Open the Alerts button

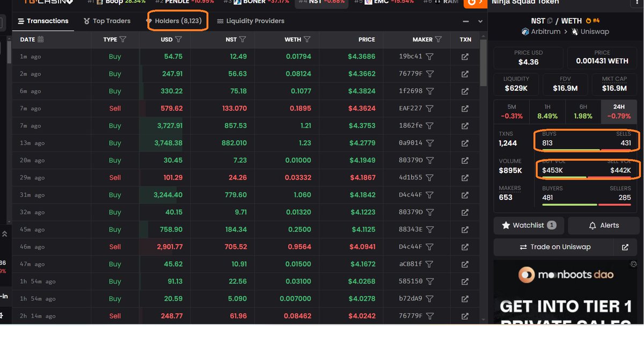pyautogui.click(x=603, y=225)
